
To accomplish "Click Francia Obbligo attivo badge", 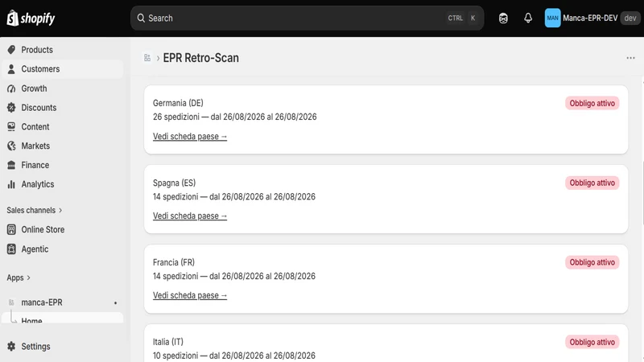I will coord(592,262).
